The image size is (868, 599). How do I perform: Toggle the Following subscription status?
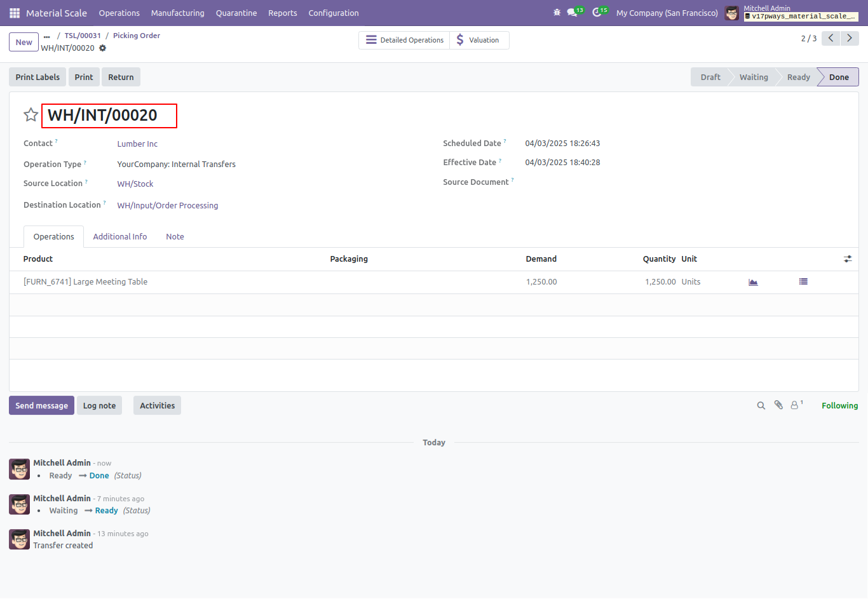(x=839, y=405)
